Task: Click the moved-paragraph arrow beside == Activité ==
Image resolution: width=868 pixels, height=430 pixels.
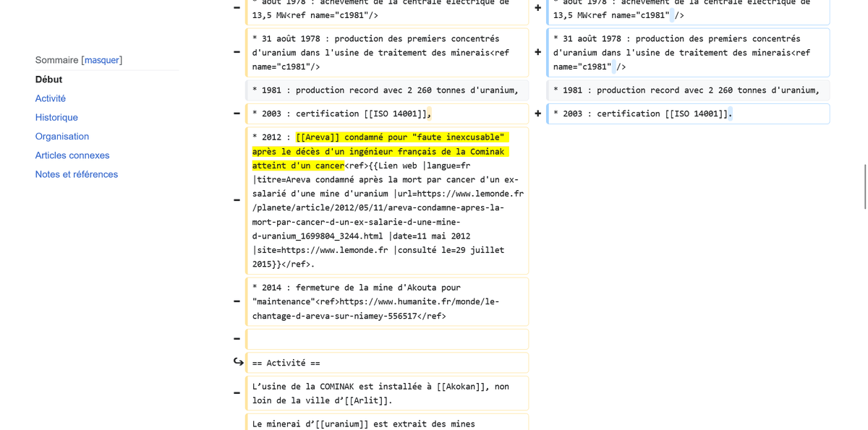Action: pyautogui.click(x=238, y=362)
